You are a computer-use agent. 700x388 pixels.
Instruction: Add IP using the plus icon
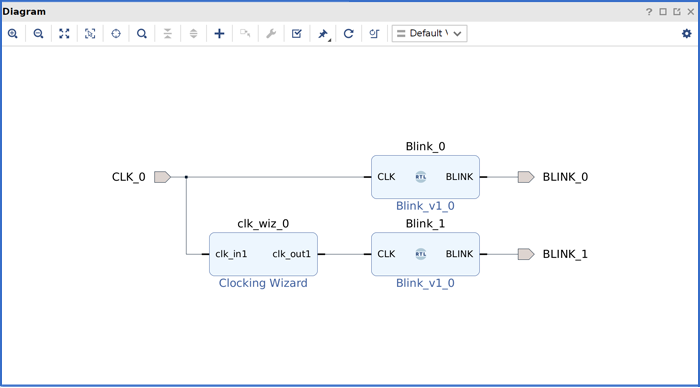pos(219,33)
